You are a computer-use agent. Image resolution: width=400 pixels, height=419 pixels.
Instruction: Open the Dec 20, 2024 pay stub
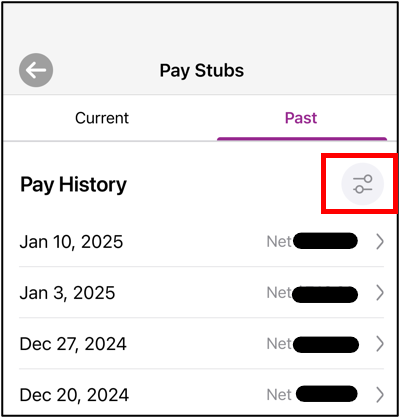202,395
